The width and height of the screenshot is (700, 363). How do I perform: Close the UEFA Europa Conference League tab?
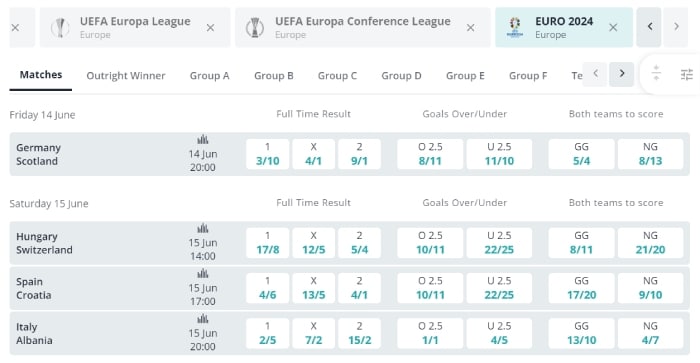(471, 28)
